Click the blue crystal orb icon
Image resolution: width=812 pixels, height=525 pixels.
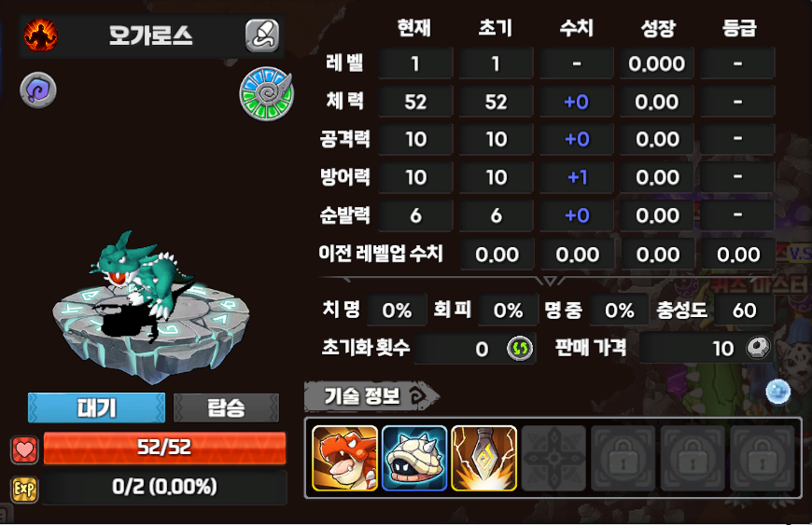point(778,392)
